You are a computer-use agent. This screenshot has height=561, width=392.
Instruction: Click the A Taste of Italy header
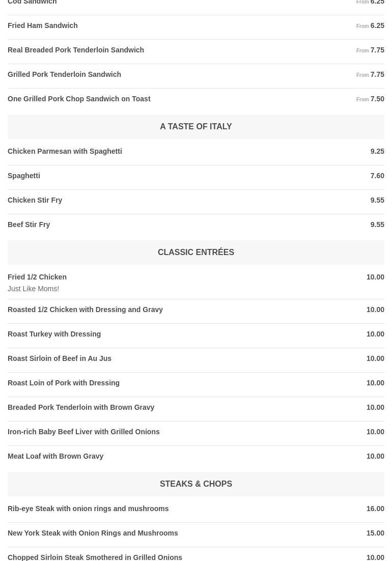(x=195, y=126)
